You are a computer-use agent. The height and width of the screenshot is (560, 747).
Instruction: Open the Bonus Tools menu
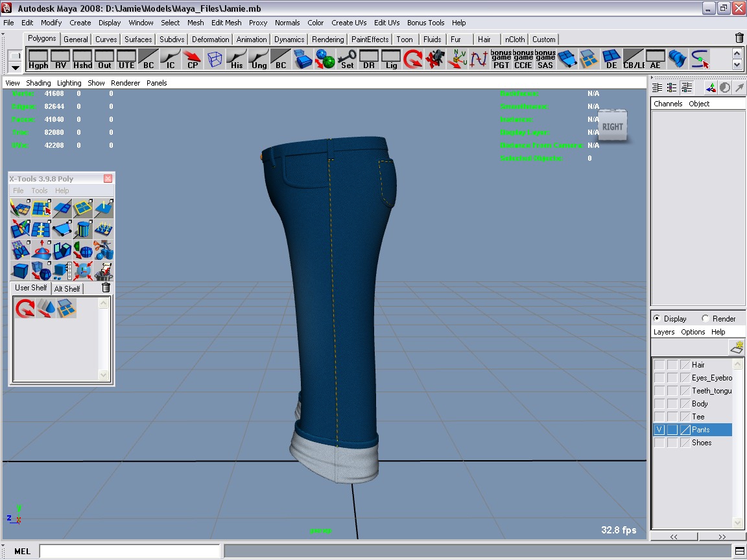pos(425,23)
